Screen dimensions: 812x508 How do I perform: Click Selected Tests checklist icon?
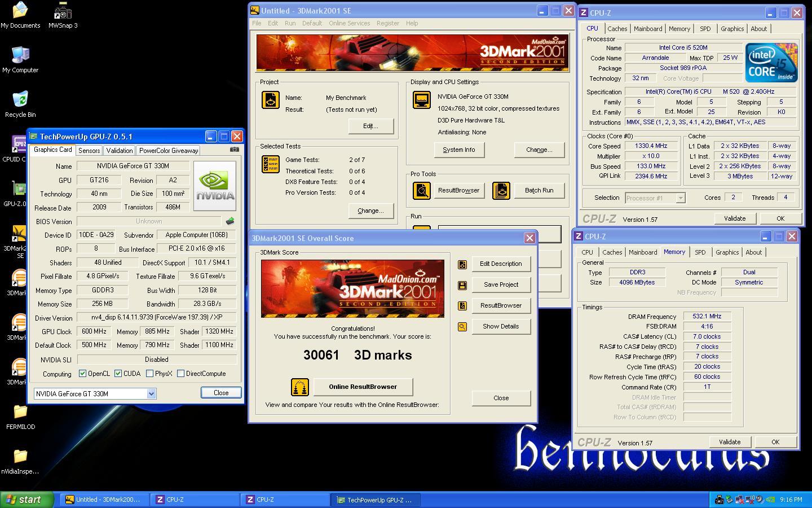tap(271, 164)
